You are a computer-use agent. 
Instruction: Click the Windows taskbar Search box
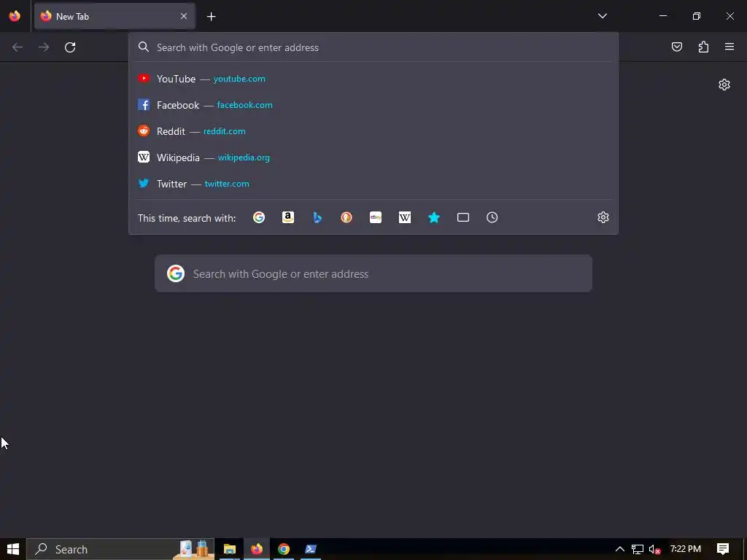[x=120, y=549]
